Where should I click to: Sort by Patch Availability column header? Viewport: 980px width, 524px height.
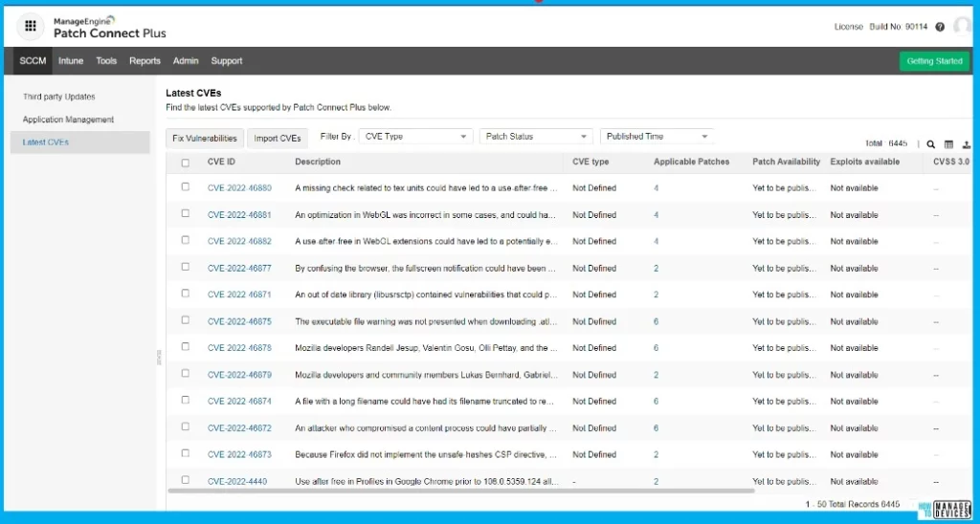[787, 162]
